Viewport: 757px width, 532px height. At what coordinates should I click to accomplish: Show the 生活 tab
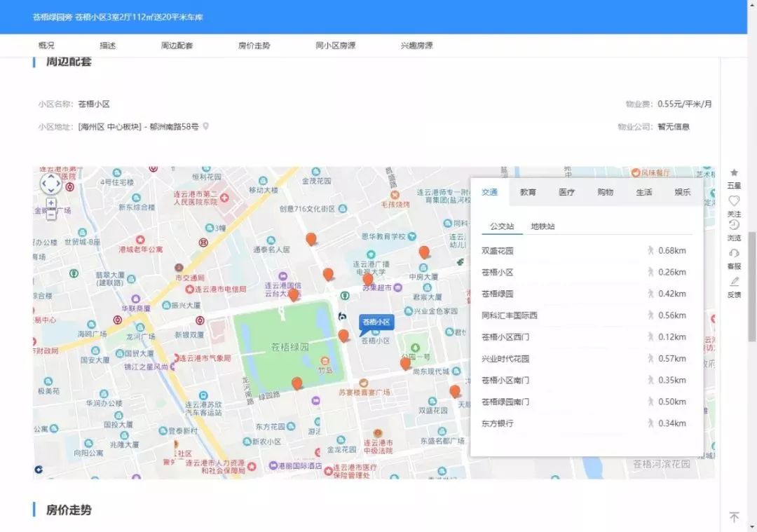644,192
